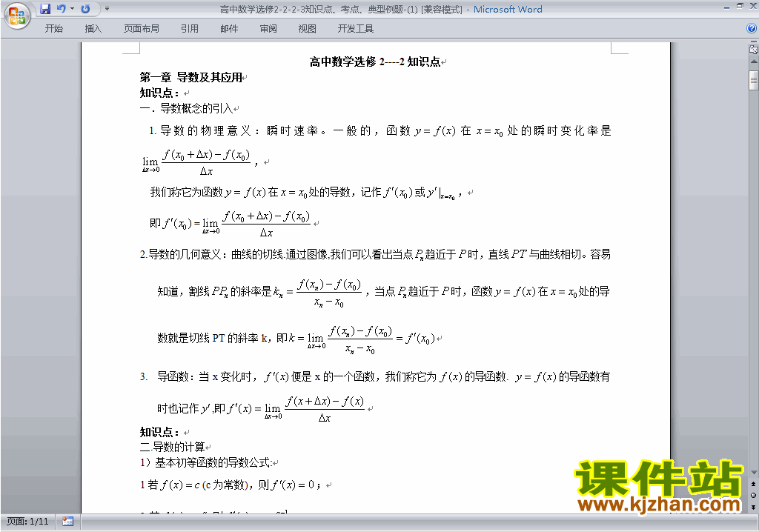Click the line 一．导数概念的引入
This screenshot has height=532, width=759.
pyautogui.click(x=186, y=108)
